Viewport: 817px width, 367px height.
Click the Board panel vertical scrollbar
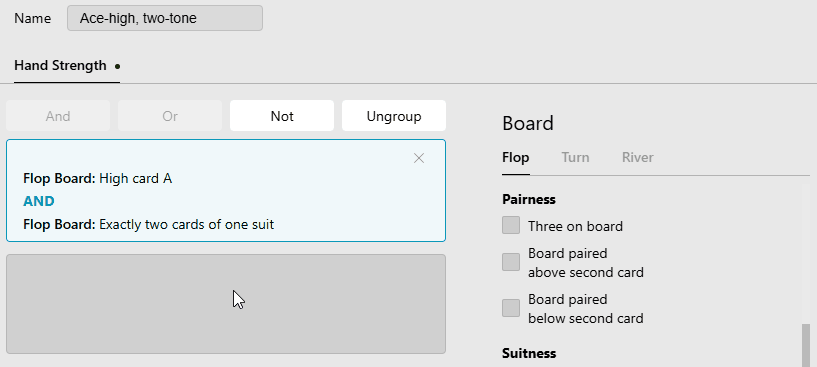click(806, 345)
